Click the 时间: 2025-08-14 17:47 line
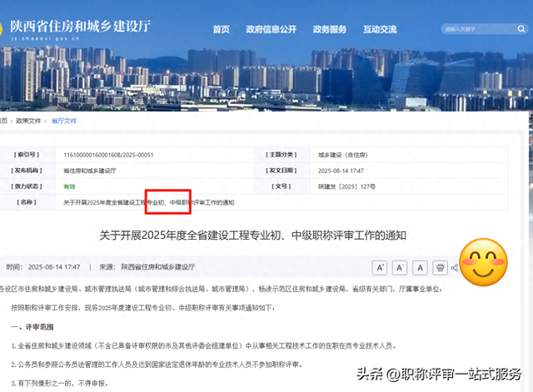 pyautogui.click(x=43, y=267)
